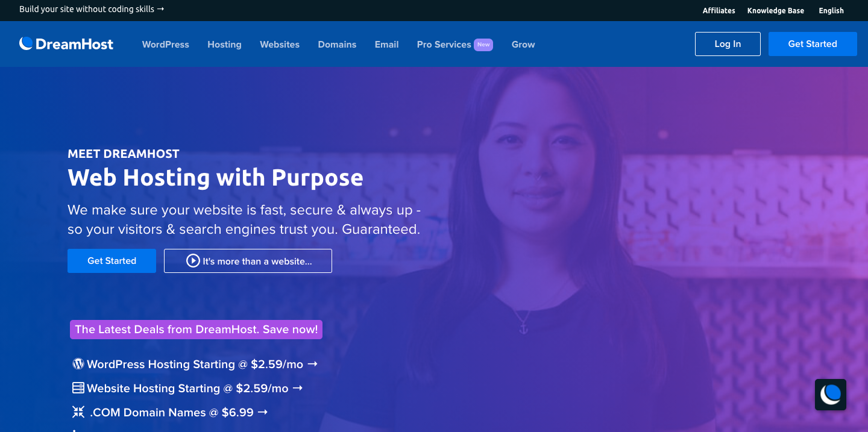Click the play circle icon in video button
Viewport: 868px width, 432px height.
pos(193,261)
